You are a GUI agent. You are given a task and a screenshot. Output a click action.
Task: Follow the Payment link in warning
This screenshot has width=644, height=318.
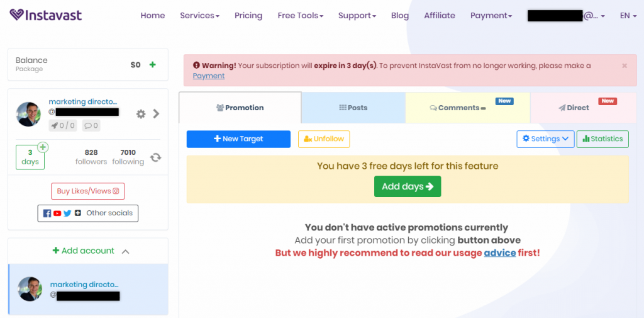209,76
